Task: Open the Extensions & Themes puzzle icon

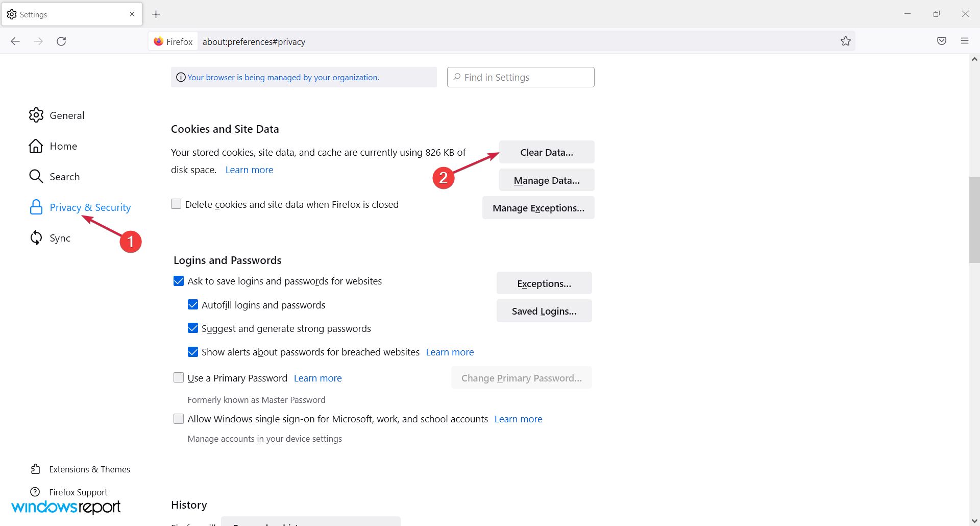Action: (35, 469)
